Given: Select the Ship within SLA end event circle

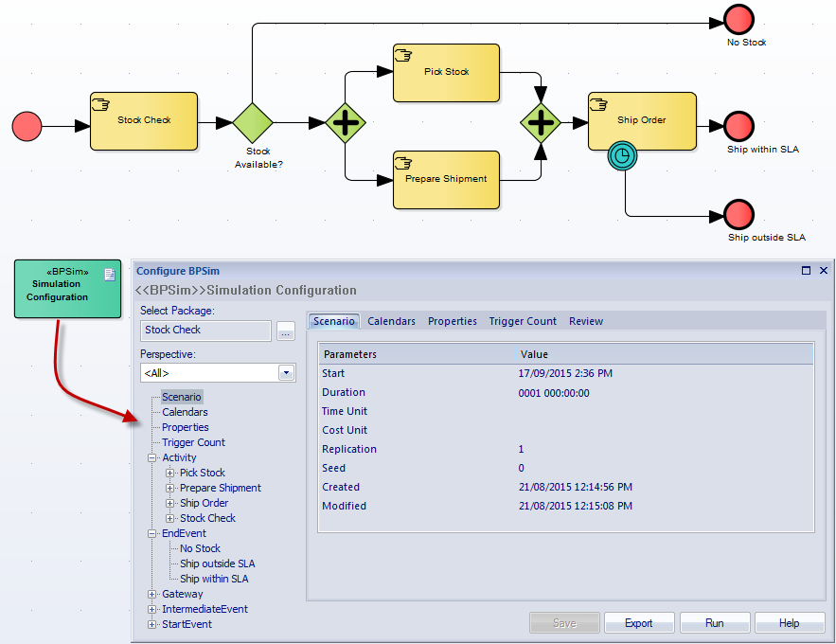Looking at the screenshot, I should pyautogui.click(x=738, y=126).
